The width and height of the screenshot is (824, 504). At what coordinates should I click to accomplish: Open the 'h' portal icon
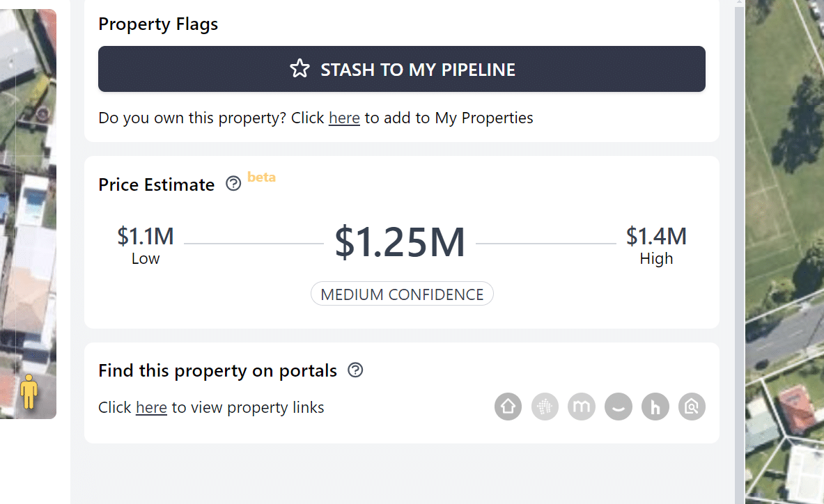[x=655, y=407]
